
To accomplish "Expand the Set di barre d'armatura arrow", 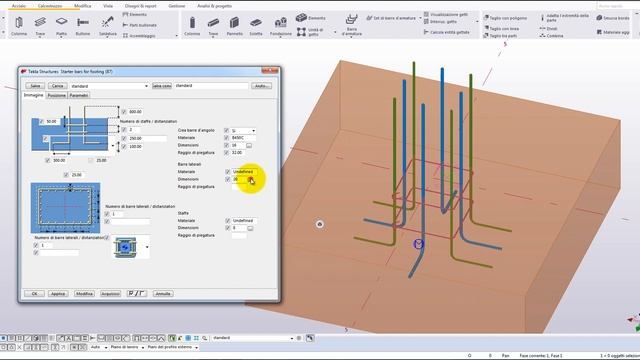I will (420, 18).
